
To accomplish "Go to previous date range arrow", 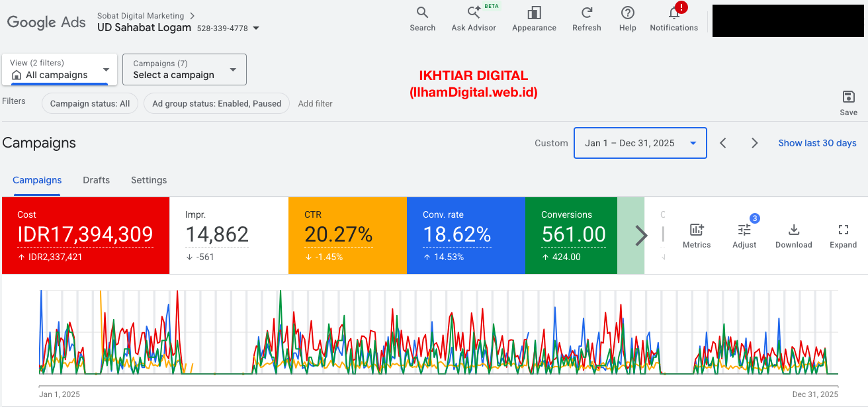I will pos(723,143).
